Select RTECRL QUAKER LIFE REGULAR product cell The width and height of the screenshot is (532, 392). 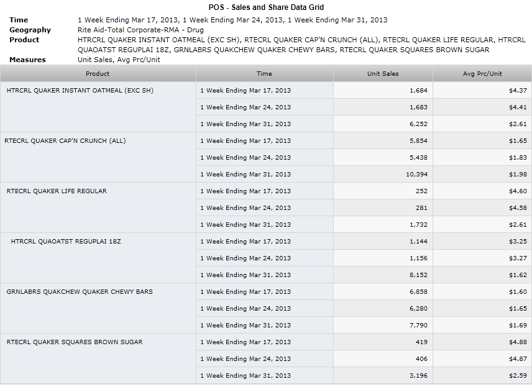pyautogui.click(x=98, y=207)
